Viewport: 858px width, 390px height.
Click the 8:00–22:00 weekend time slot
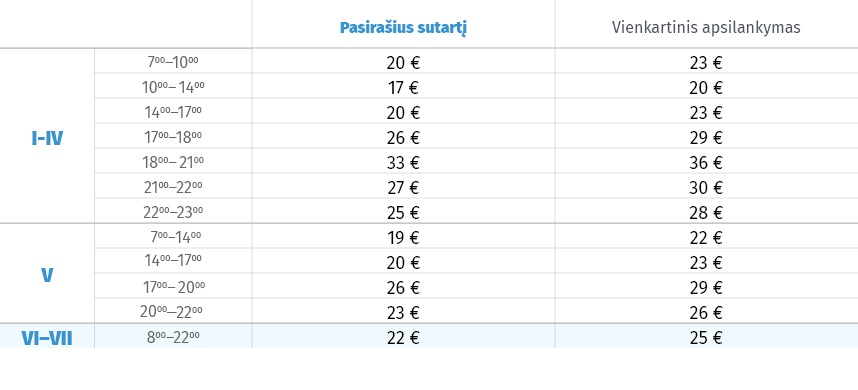point(173,338)
